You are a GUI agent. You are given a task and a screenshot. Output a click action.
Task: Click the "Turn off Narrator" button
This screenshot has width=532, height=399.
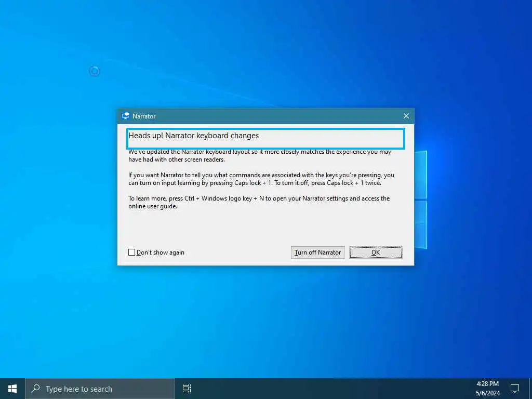(x=317, y=252)
